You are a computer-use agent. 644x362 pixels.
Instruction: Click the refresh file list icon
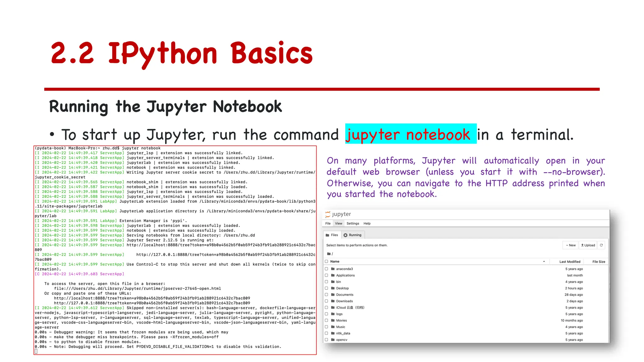601,245
